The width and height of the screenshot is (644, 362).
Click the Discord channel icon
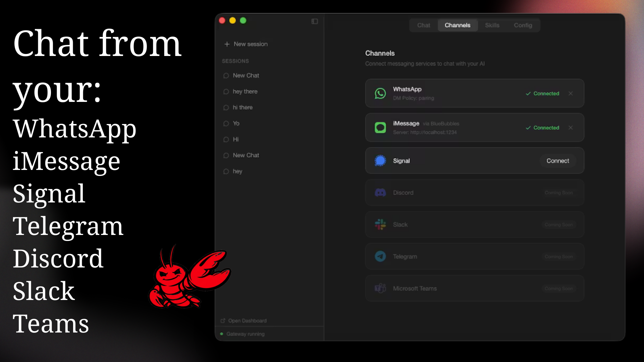point(380,193)
